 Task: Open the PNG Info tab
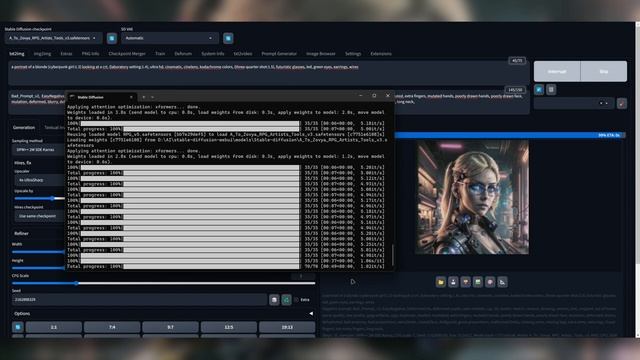(x=90, y=53)
